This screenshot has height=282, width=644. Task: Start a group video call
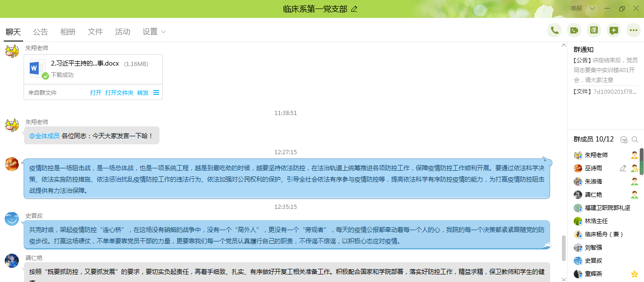[574, 30]
